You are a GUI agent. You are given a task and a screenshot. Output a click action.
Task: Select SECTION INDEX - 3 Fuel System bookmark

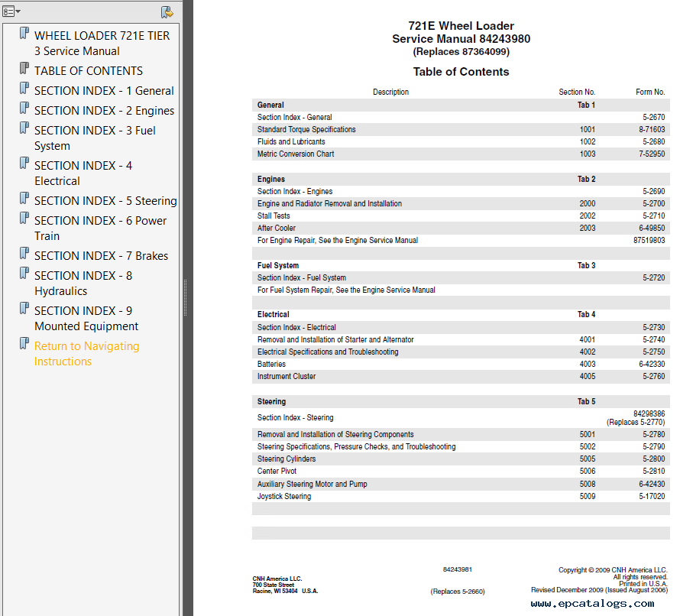coord(95,138)
